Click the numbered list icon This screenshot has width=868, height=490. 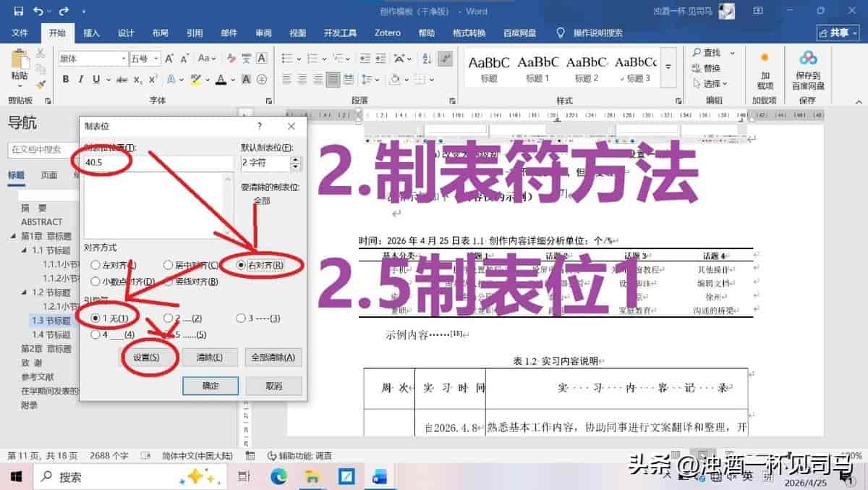[x=312, y=59]
